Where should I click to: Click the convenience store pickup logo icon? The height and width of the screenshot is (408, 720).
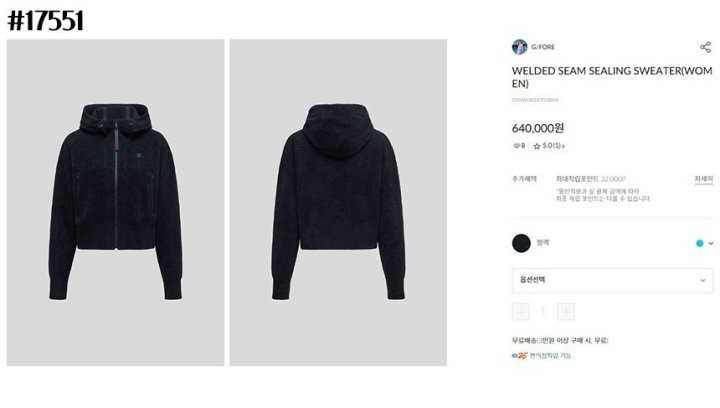tap(520, 355)
